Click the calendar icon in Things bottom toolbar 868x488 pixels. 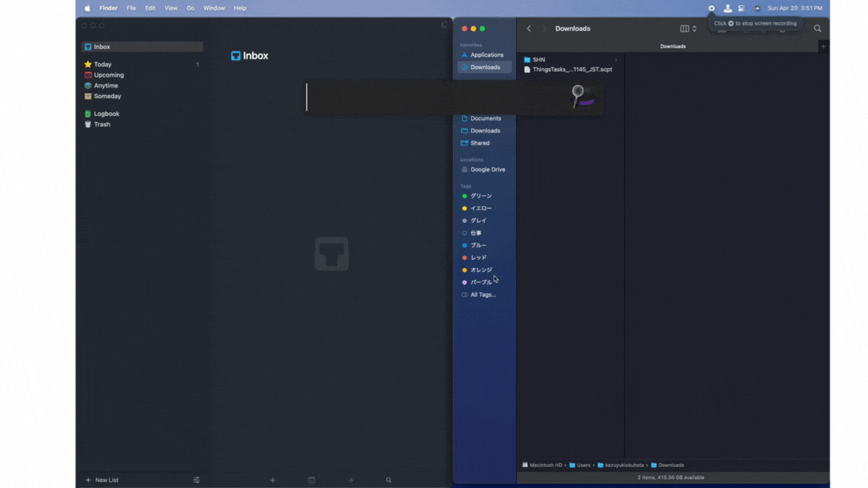click(x=312, y=480)
